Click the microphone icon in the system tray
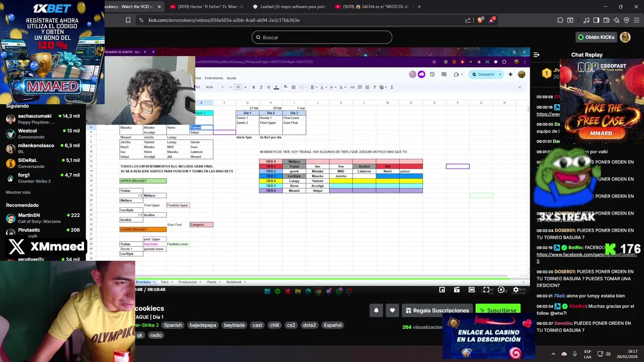This screenshot has height=362, width=644. (x=575, y=354)
